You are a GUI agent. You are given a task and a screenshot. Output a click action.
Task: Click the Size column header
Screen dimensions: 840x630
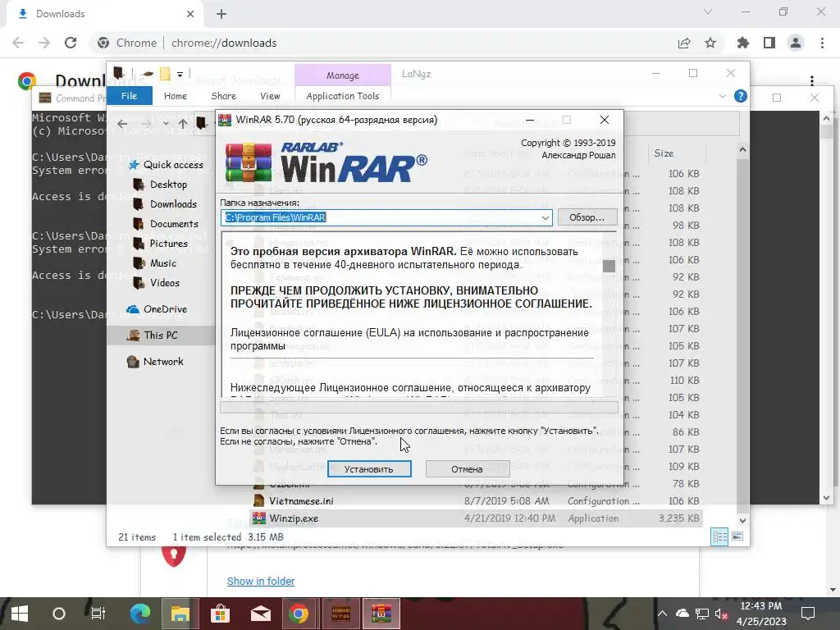click(x=677, y=153)
